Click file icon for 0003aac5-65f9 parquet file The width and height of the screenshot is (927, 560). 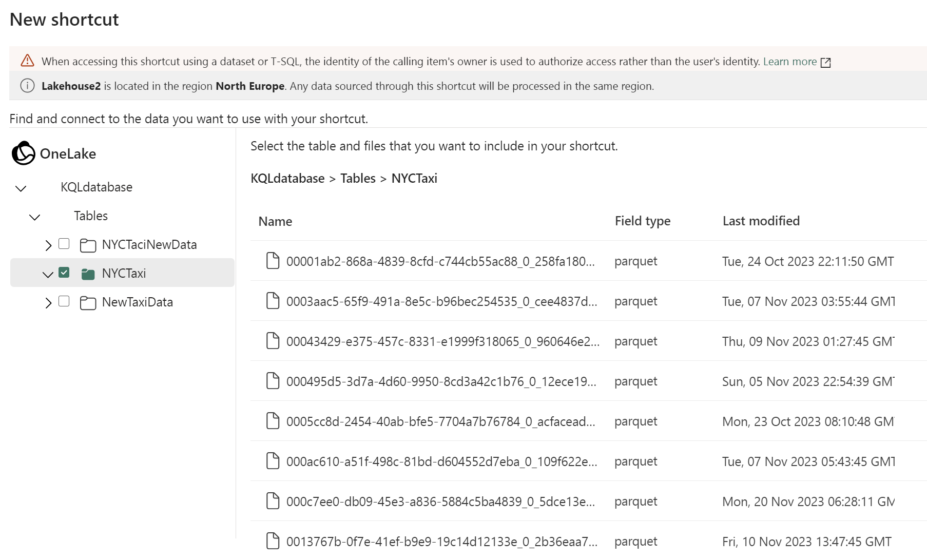[x=273, y=301]
